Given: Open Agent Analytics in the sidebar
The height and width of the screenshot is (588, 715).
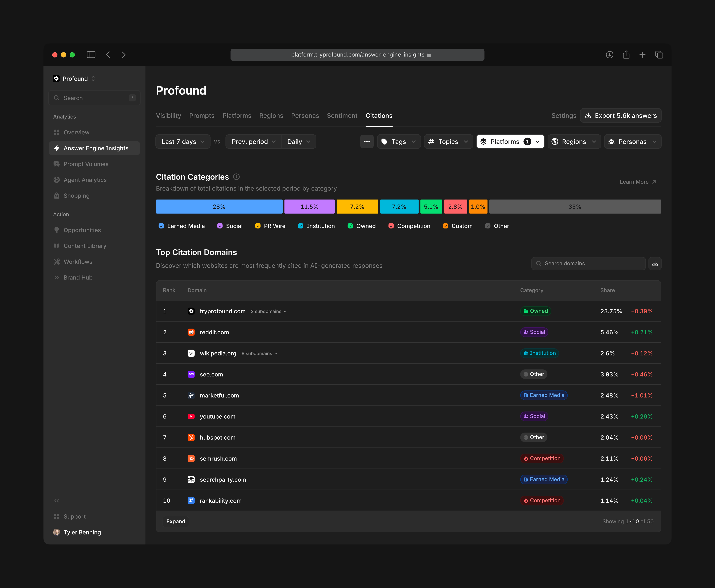Looking at the screenshot, I should 85,180.
